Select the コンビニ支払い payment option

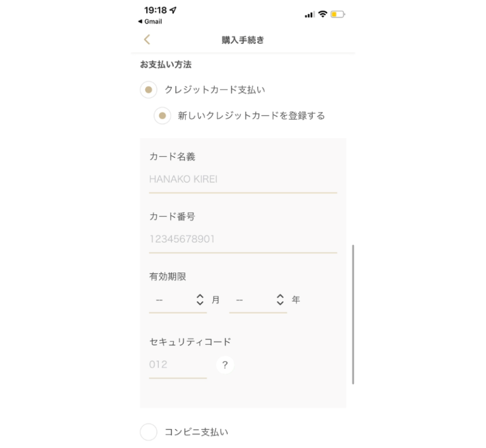click(x=148, y=432)
